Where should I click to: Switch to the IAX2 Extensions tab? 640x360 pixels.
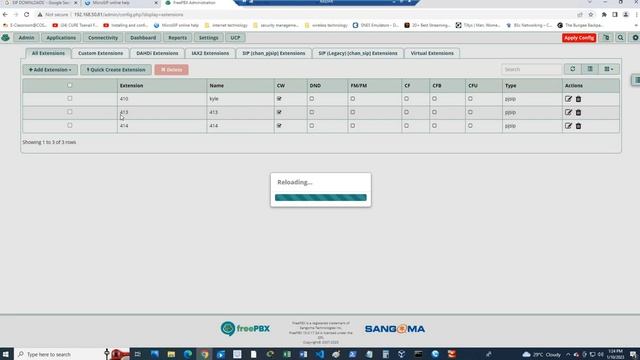[x=210, y=53]
